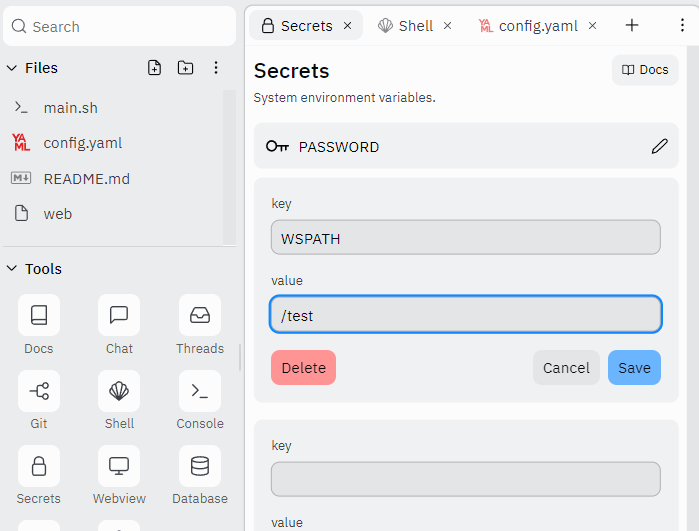This screenshot has width=699, height=531.
Task: Close the Secrets tab
Action: point(347,26)
